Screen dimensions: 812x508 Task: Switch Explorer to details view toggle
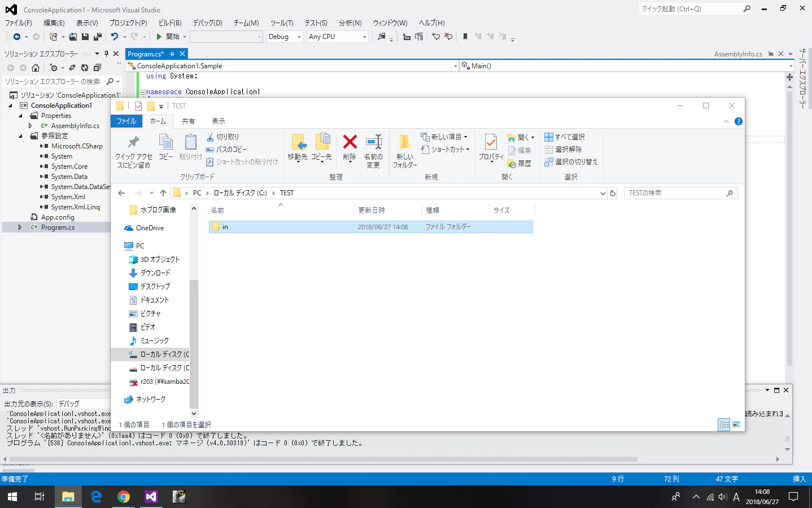[x=724, y=424]
